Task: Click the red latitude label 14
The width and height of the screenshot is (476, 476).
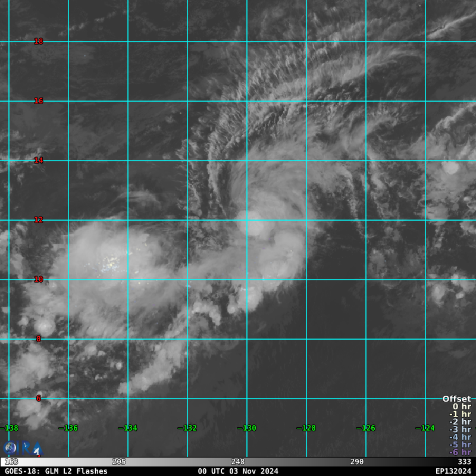Action: tap(39, 160)
